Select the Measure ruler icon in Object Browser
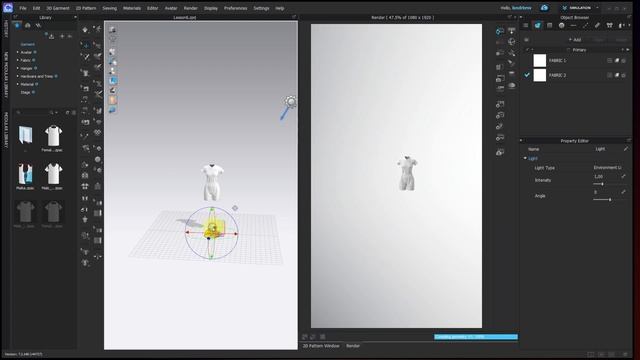This screenshot has width=640, height=360. click(x=597, y=25)
